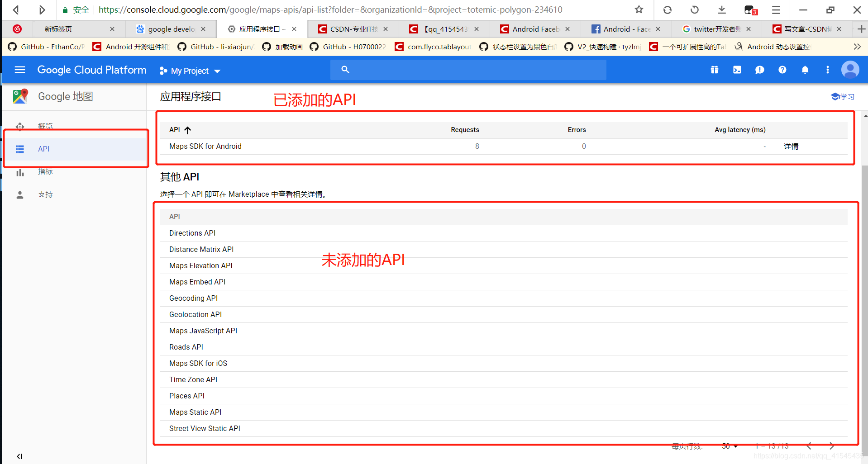This screenshot has width=868, height=464.
Task: Open 详情 for Maps SDK for Android
Action: [x=791, y=146]
